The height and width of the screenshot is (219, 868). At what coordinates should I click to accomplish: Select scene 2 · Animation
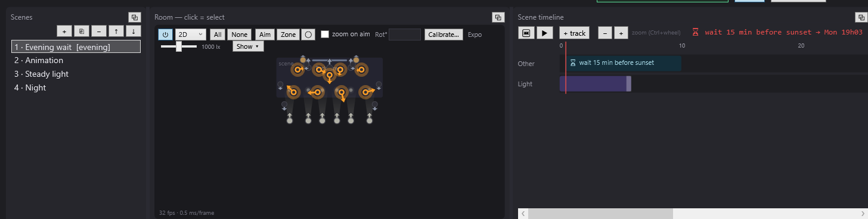pos(76,60)
